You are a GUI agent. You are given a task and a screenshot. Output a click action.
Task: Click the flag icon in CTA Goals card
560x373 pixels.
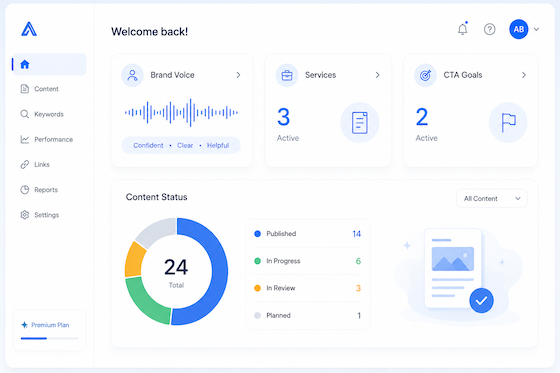pos(508,123)
